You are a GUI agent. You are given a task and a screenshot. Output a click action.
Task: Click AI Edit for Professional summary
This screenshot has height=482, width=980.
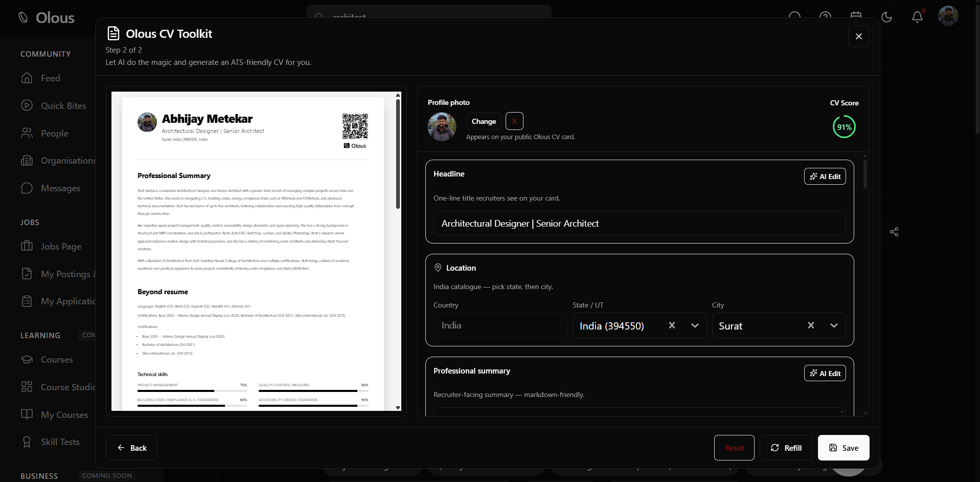[825, 374]
